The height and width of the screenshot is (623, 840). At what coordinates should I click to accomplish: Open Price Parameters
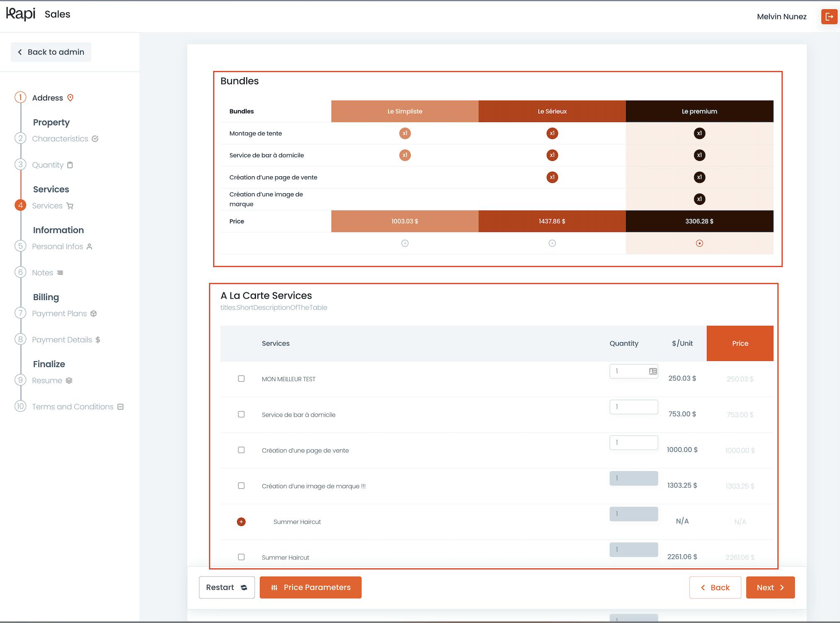point(311,587)
